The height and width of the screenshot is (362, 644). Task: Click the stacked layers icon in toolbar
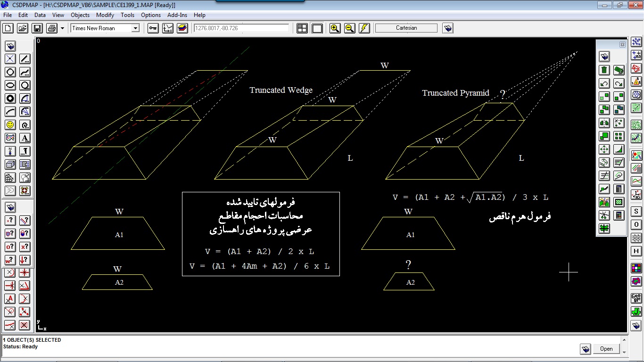(182, 28)
